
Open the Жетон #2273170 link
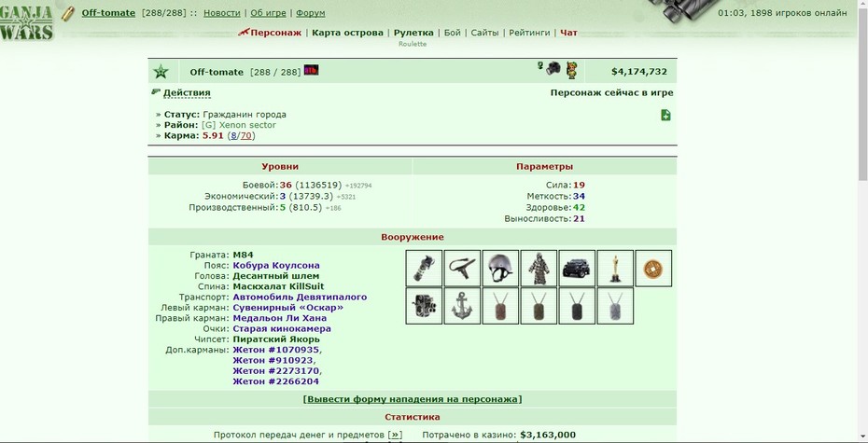276,370
